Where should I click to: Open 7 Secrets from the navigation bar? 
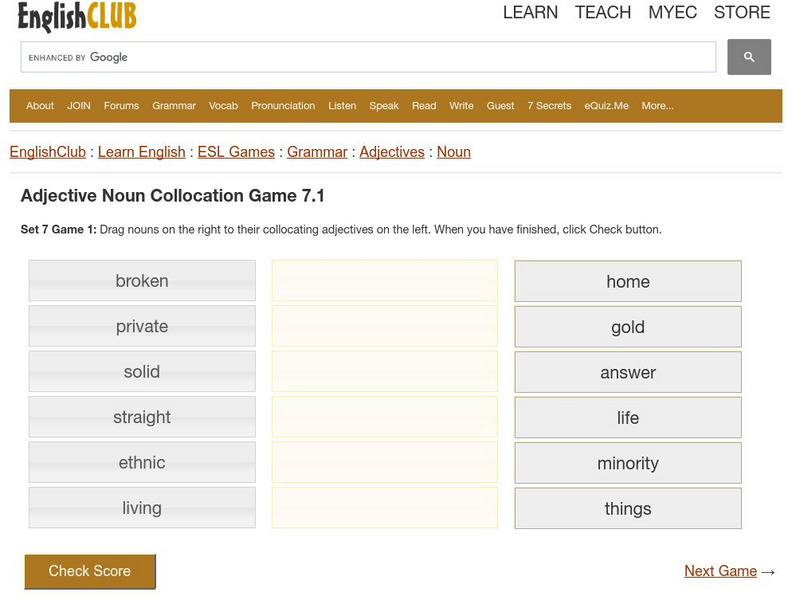(x=549, y=106)
